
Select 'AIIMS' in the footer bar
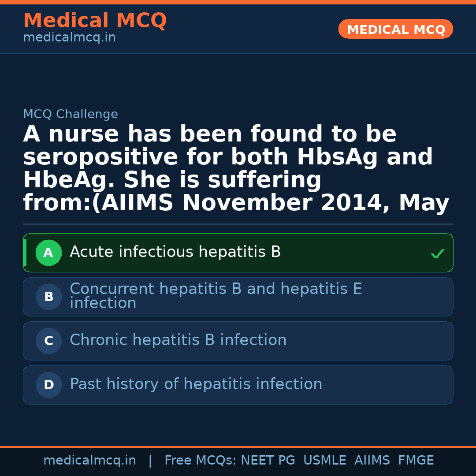coord(372,461)
